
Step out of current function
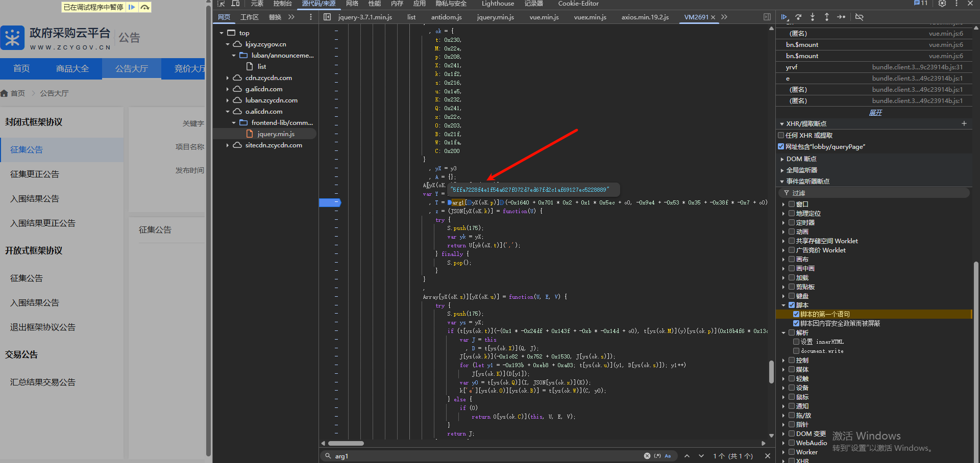coord(827,17)
